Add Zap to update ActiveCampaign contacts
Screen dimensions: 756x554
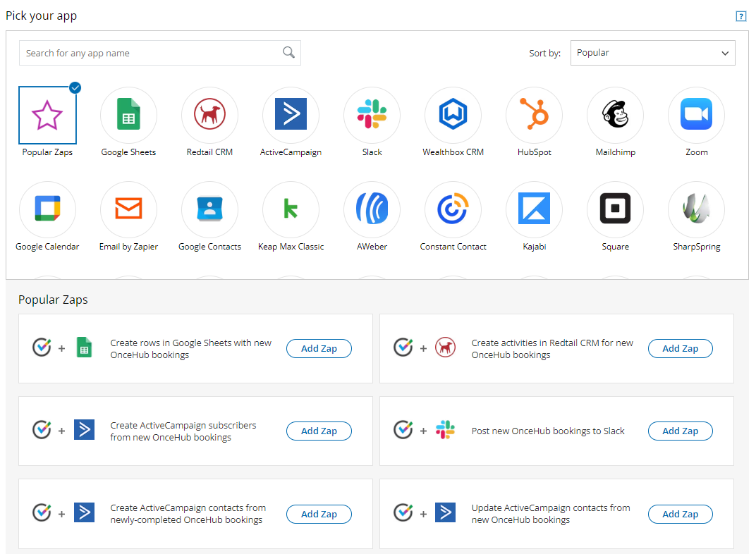[680, 515]
